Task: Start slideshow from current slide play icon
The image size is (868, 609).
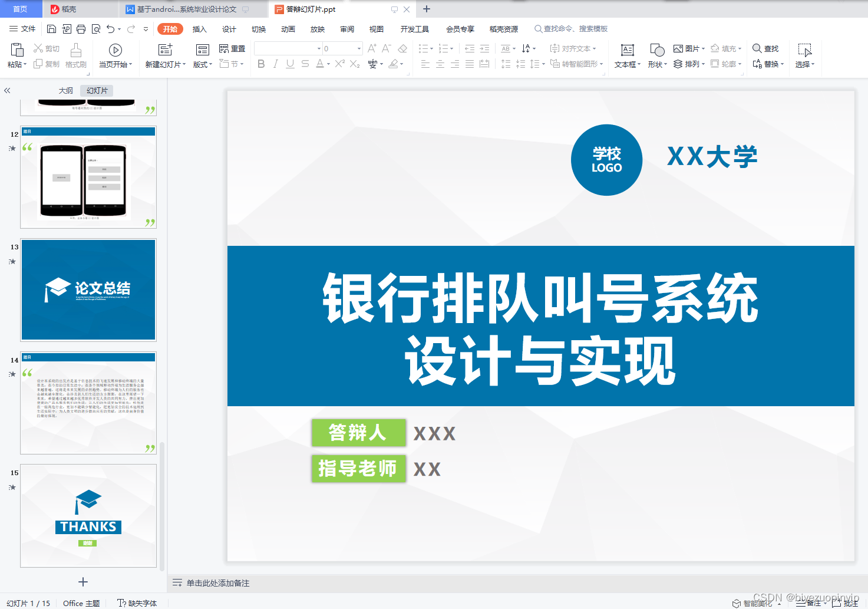Action: pyautogui.click(x=115, y=50)
